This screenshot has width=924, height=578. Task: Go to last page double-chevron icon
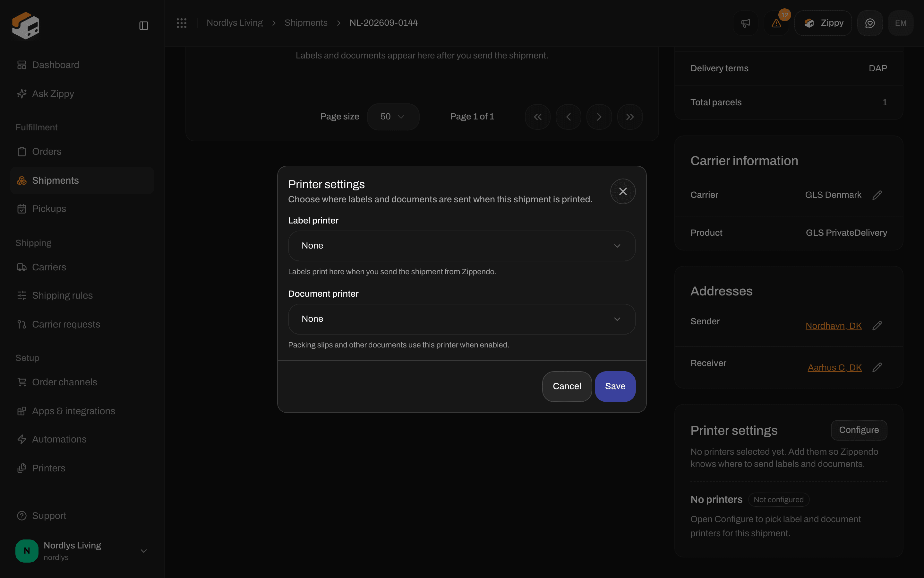(x=630, y=117)
